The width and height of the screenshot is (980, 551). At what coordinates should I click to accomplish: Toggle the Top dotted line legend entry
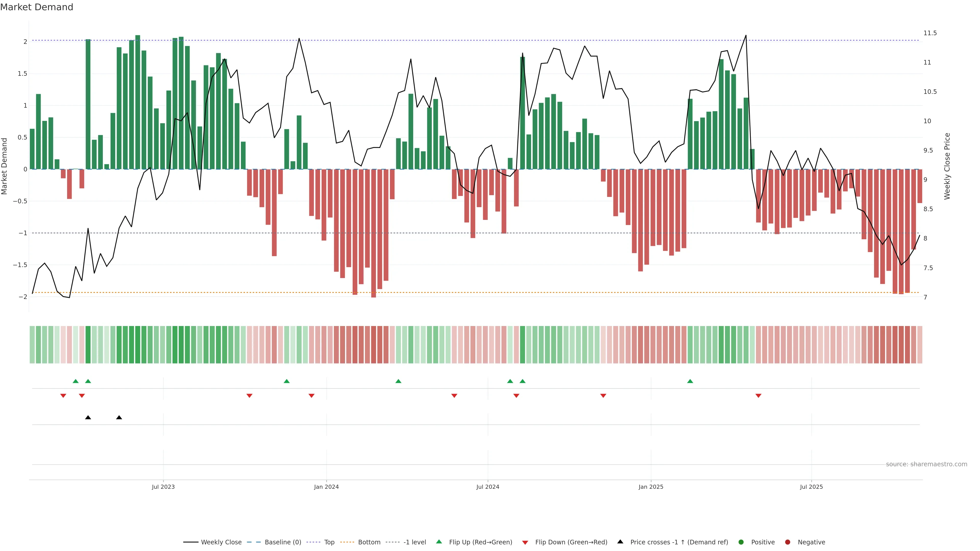pyautogui.click(x=329, y=542)
